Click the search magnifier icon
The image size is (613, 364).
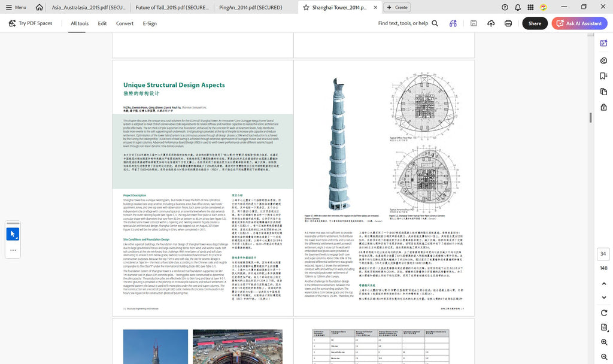point(435,23)
